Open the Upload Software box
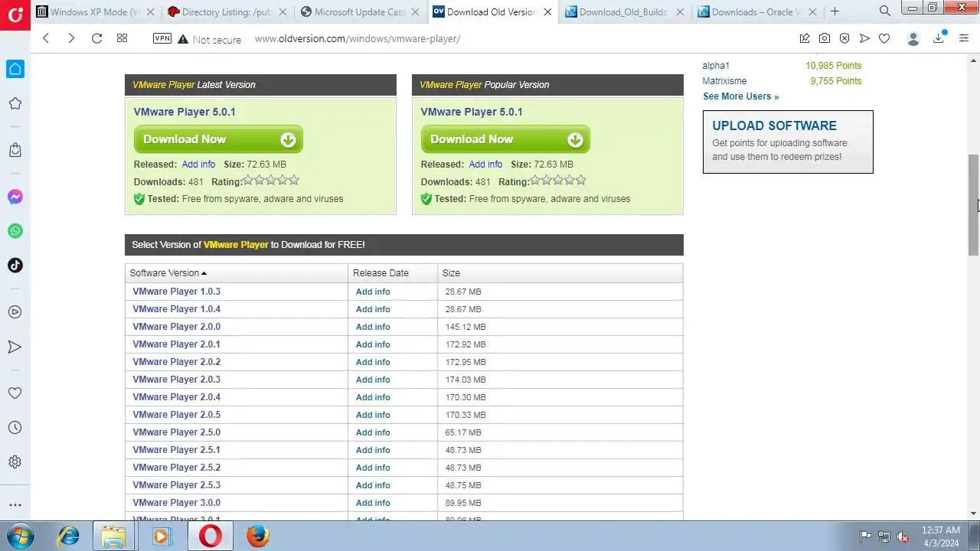This screenshot has width=980, height=551. pyautogui.click(x=788, y=142)
